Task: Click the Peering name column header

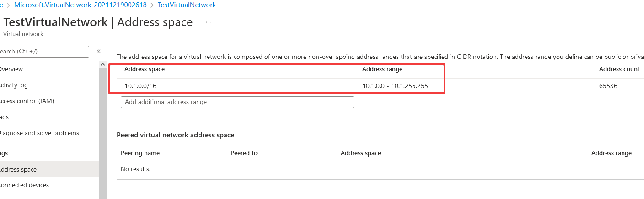Action: pos(140,153)
